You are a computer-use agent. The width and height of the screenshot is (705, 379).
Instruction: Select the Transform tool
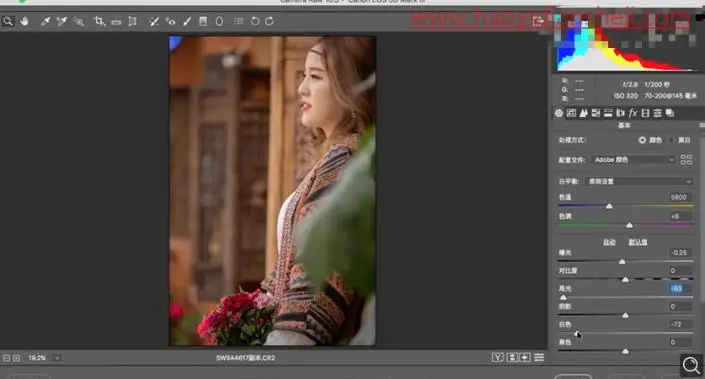tap(132, 21)
